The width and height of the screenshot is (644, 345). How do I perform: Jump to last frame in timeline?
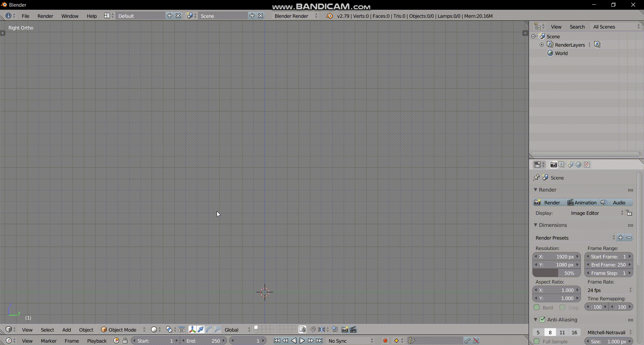pyautogui.click(x=319, y=341)
